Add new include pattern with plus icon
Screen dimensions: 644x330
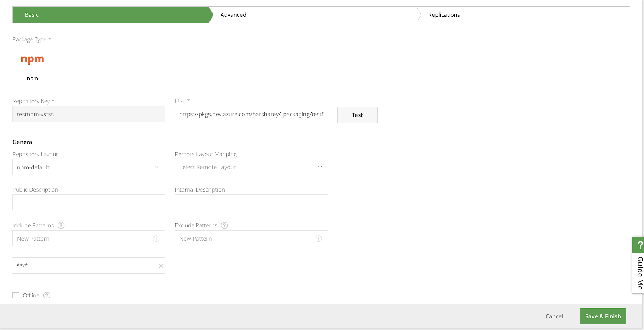[156, 239]
